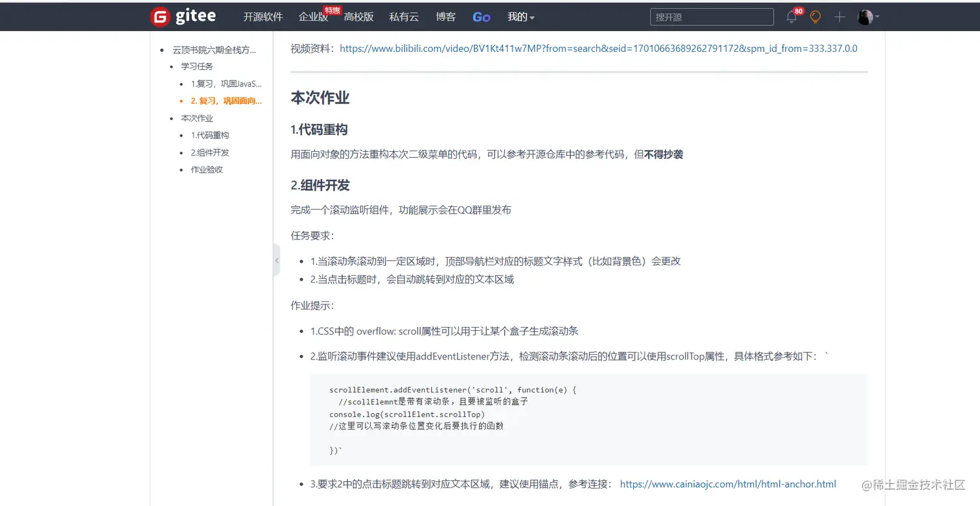Go to the 企业版 page
The width and height of the screenshot is (980, 506).
pyautogui.click(x=314, y=18)
